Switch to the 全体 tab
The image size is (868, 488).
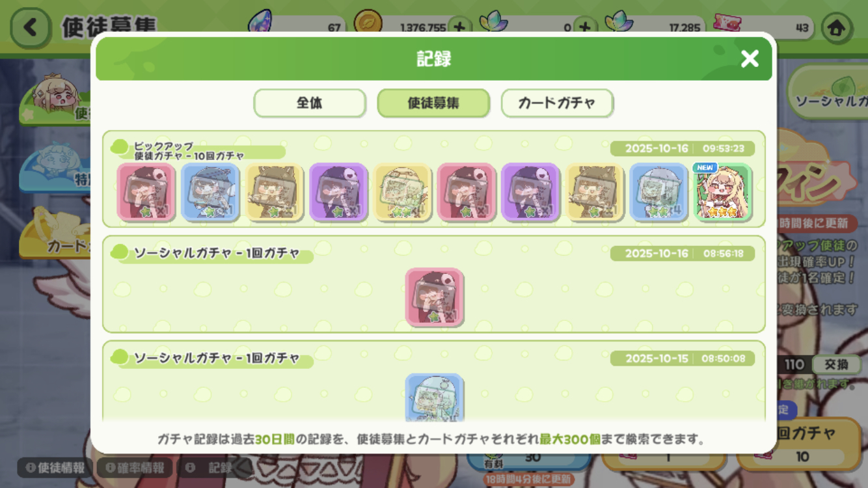click(x=310, y=103)
